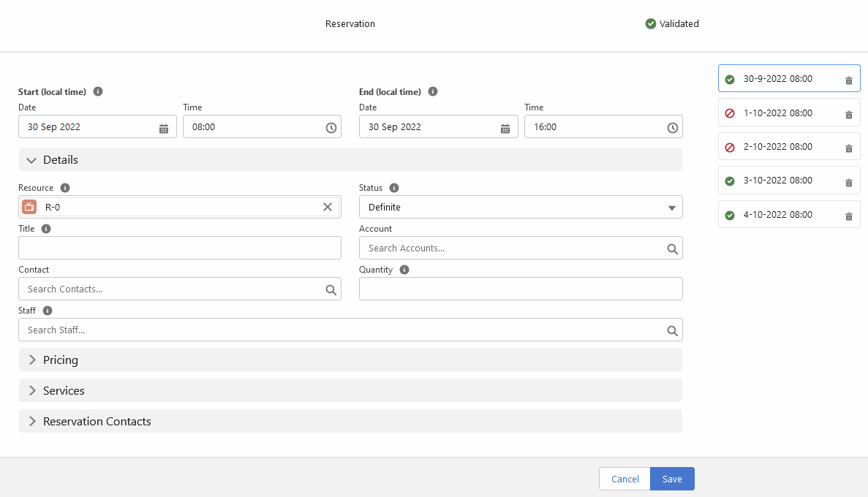Collapse the Details section
The width and height of the screenshot is (868, 497).
(32, 160)
